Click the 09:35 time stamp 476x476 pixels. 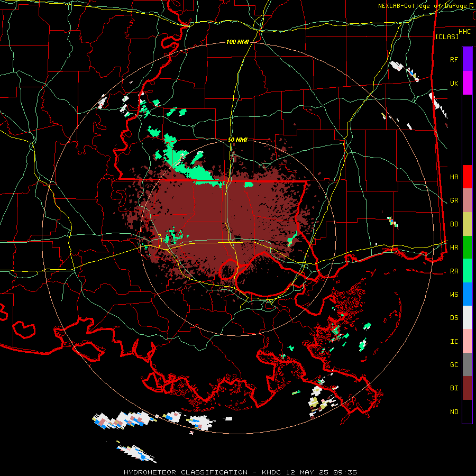pyautogui.click(x=344, y=472)
